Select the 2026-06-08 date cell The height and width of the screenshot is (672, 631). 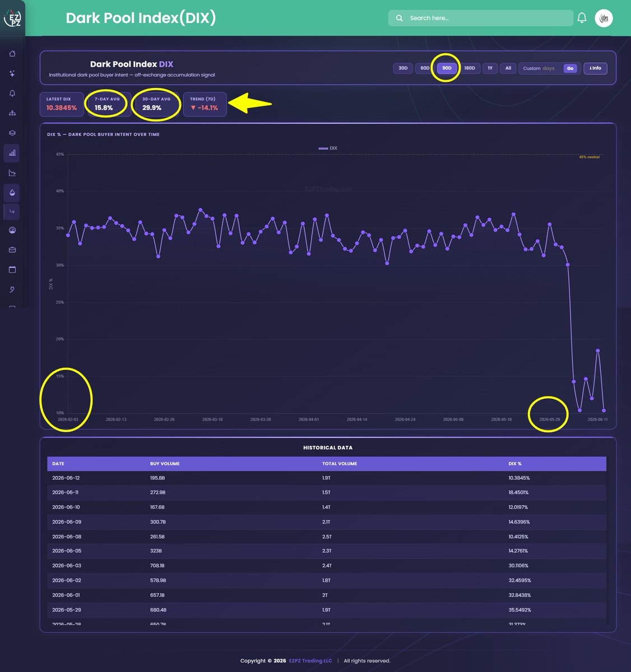tap(67, 536)
